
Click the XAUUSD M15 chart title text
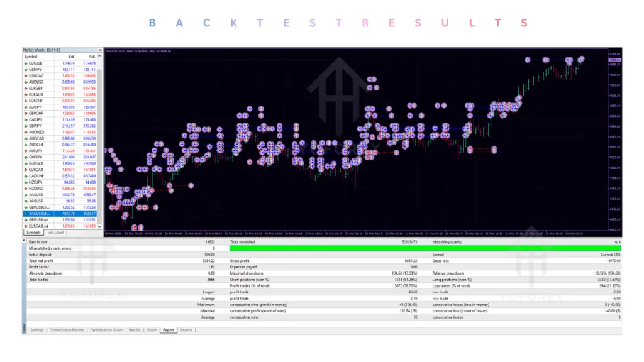coord(138,51)
